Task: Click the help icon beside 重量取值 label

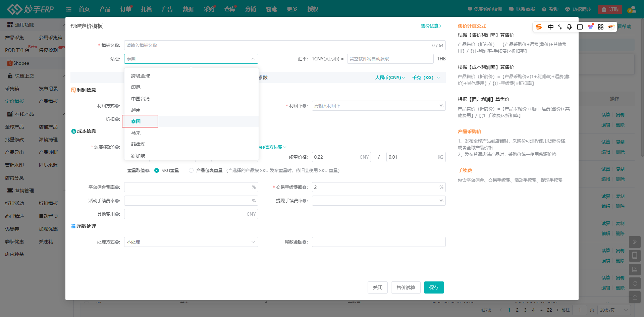Action: coord(147,171)
